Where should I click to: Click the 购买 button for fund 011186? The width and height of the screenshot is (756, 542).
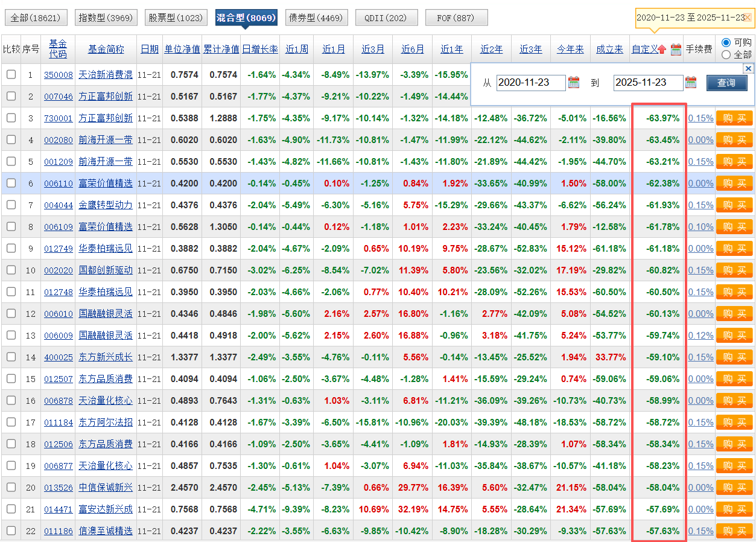(x=734, y=531)
